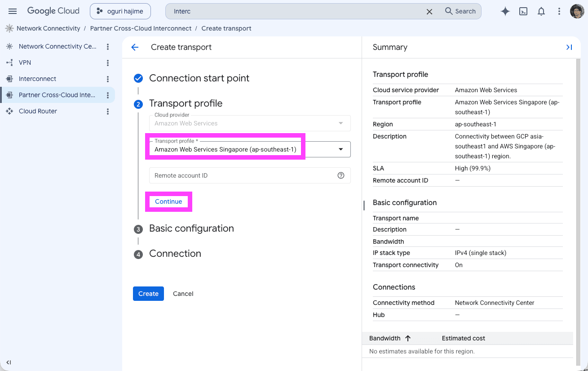The height and width of the screenshot is (371, 588).
Task: Click the Cancel button
Action: [x=183, y=294]
